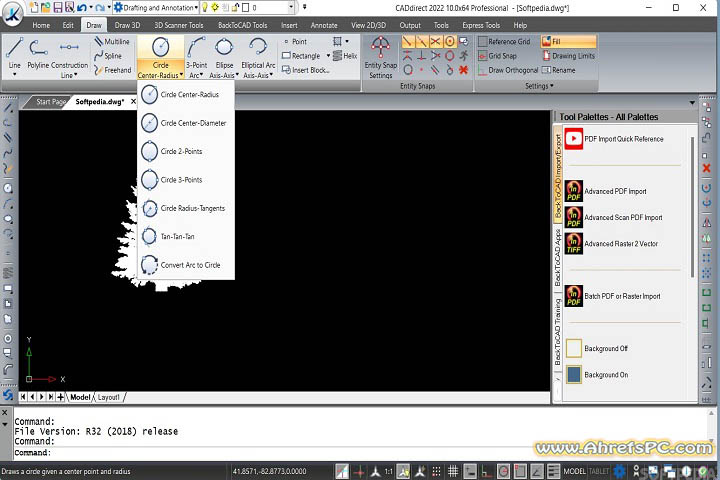Click the Rename tool

558,70
